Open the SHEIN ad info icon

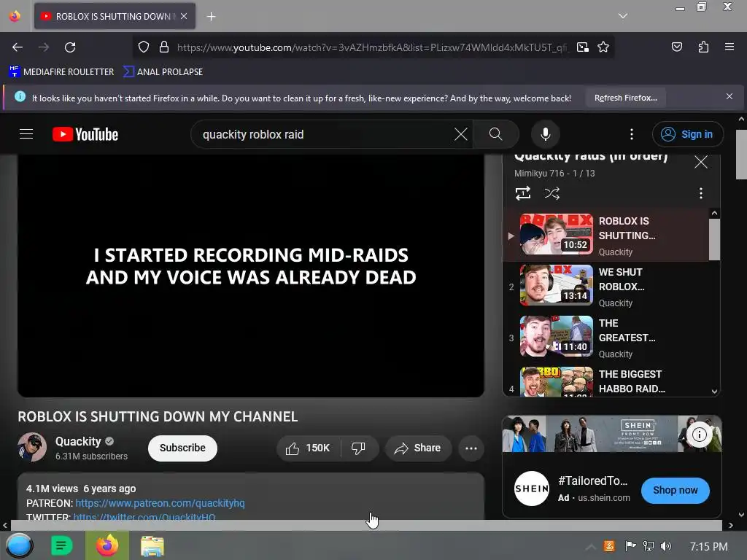point(699,435)
